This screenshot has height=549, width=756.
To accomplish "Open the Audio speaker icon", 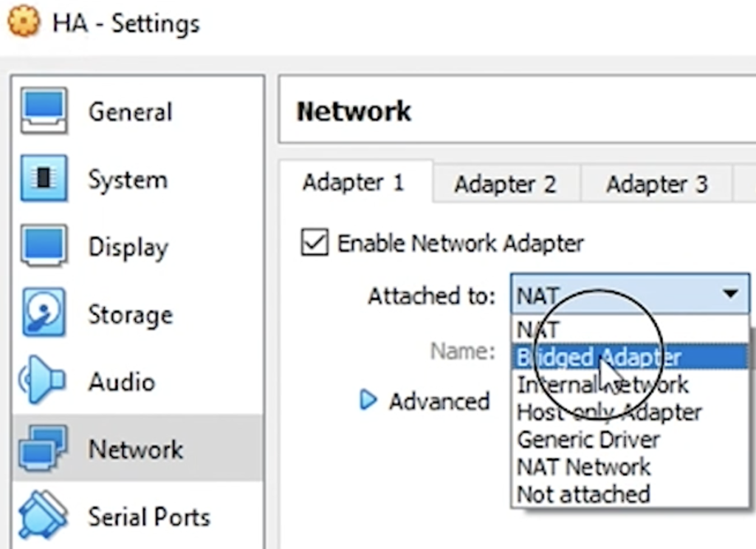I will click(x=41, y=380).
